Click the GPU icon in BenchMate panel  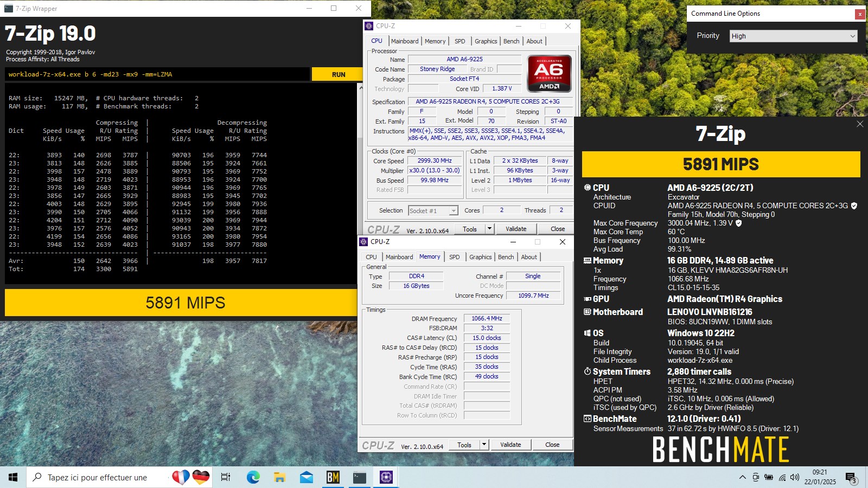587,299
